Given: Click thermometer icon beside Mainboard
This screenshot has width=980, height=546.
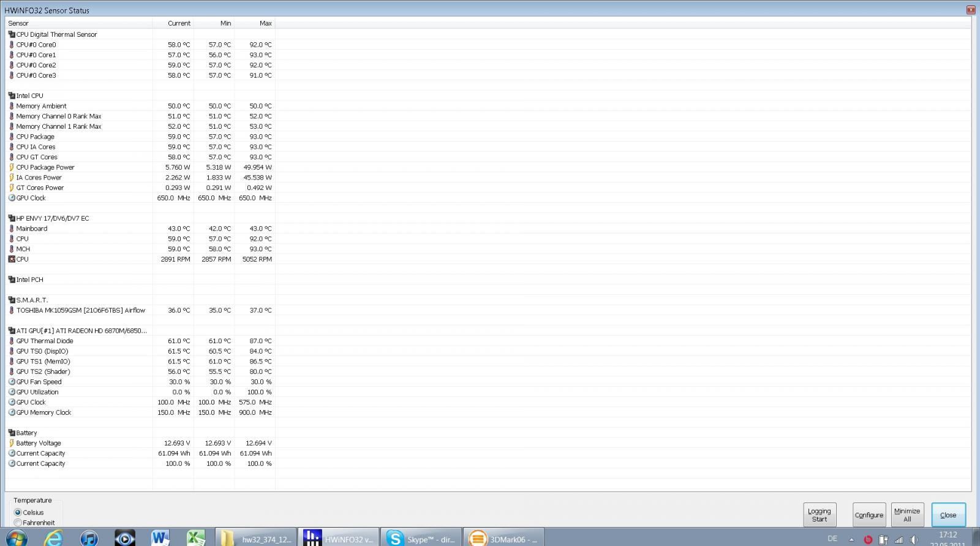Looking at the screenshot, I should [12, 229].
